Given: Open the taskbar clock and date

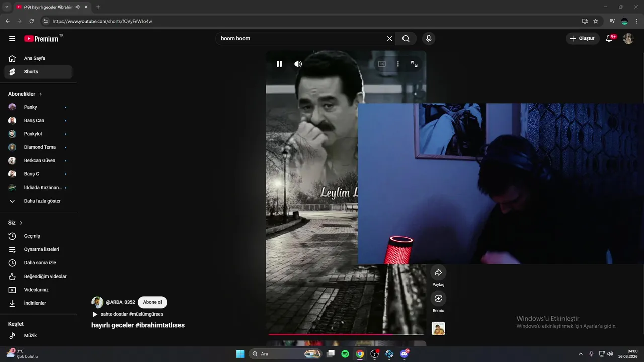Looking at the screenshot, I should tap(628, 354).
